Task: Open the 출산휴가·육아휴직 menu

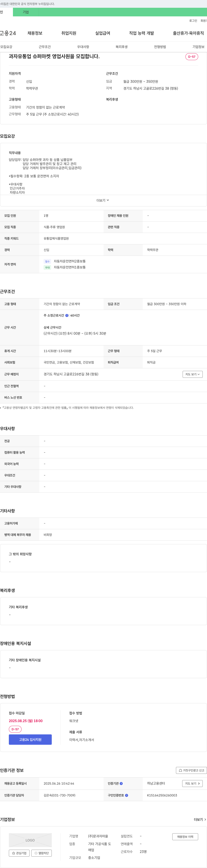Action: [188, 33]
